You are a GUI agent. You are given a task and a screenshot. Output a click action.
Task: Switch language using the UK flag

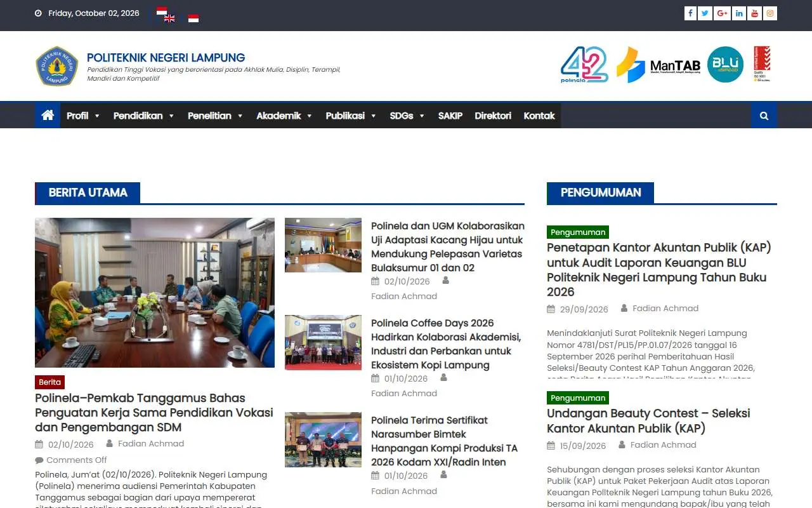pos(169,18)
